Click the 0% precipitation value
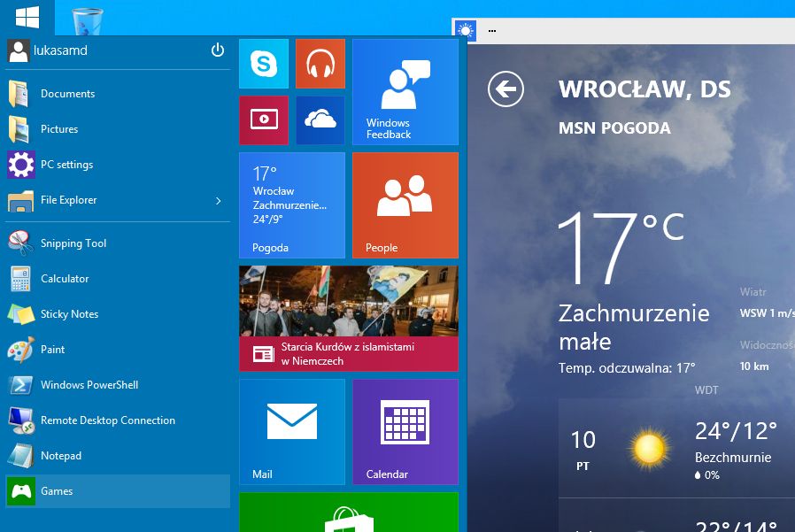The height and width of the screenshot is (532, 795). point(706,475)
